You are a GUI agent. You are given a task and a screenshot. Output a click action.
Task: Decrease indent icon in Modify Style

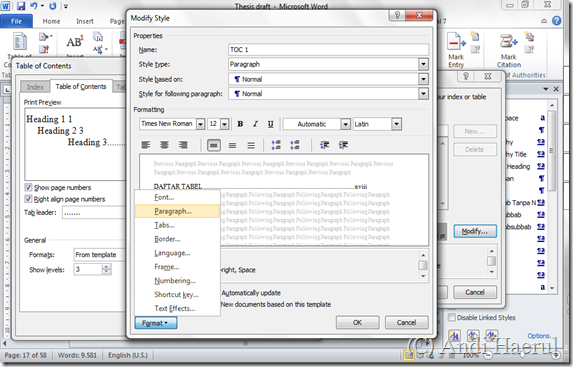[x=324, y=145]
